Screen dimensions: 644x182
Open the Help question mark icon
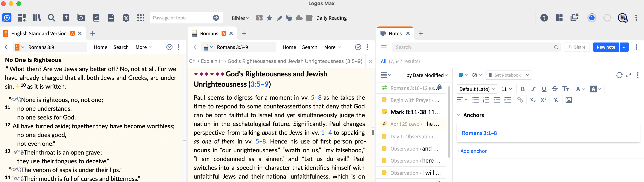[x=544, y=18]
